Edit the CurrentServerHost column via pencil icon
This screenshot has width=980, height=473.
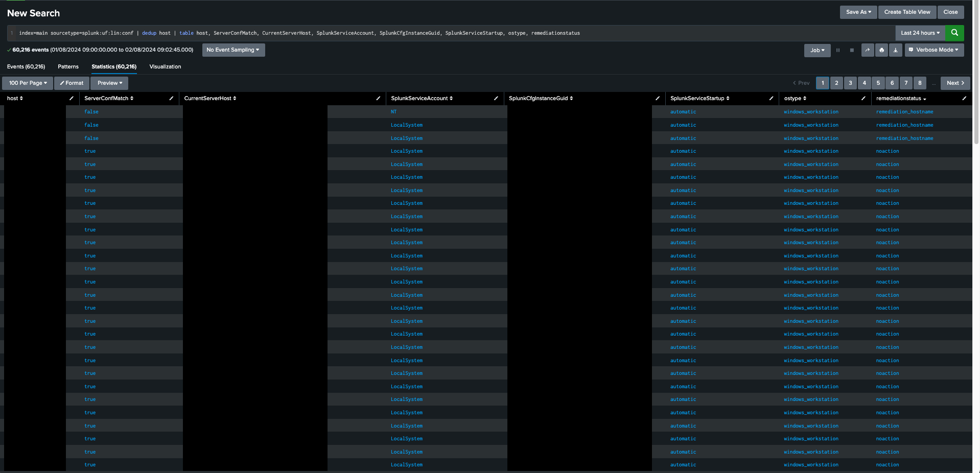[x=378, y=98]
